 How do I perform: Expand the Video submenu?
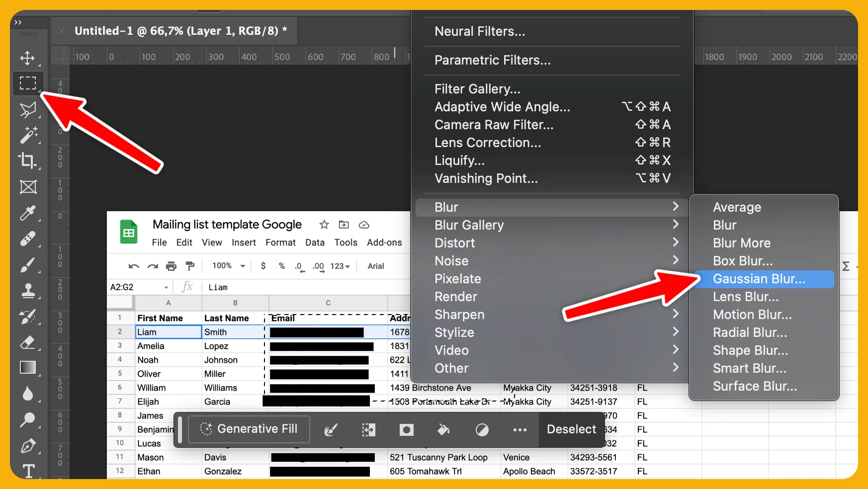(x=552, y=350)
